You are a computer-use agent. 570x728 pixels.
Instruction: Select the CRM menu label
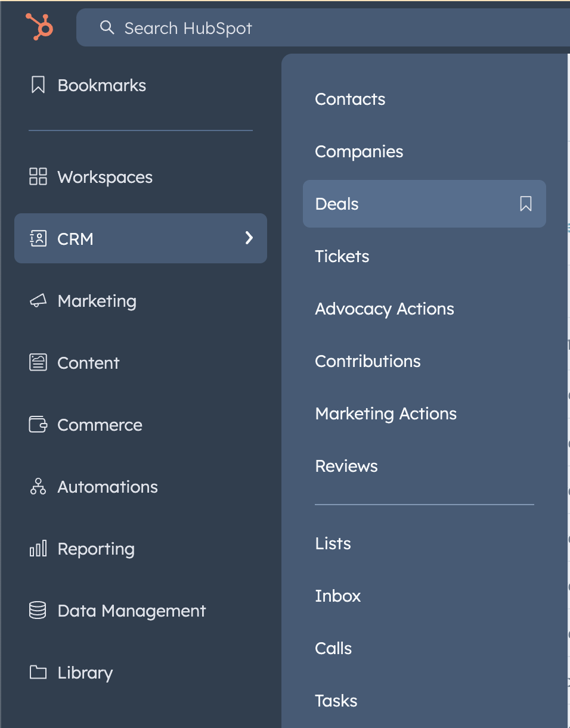76,239
